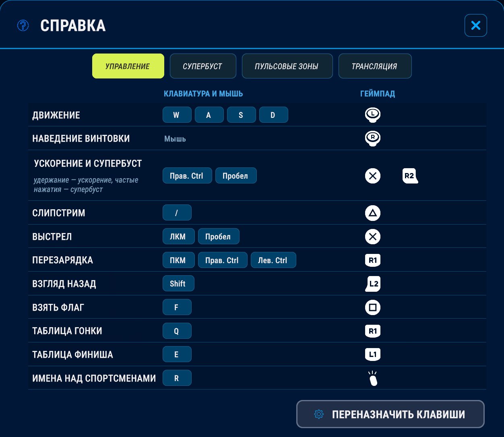Open the Супербуст tab
This screenshot has width=504, height=437.
(x=203, y=66)
